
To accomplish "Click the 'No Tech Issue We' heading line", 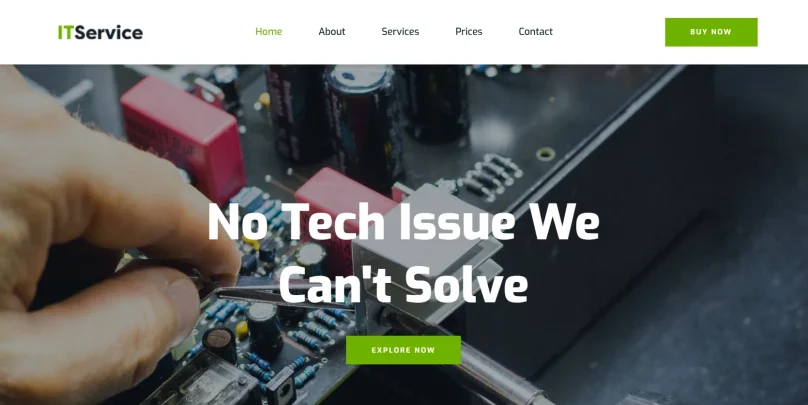I will [403, 222].
